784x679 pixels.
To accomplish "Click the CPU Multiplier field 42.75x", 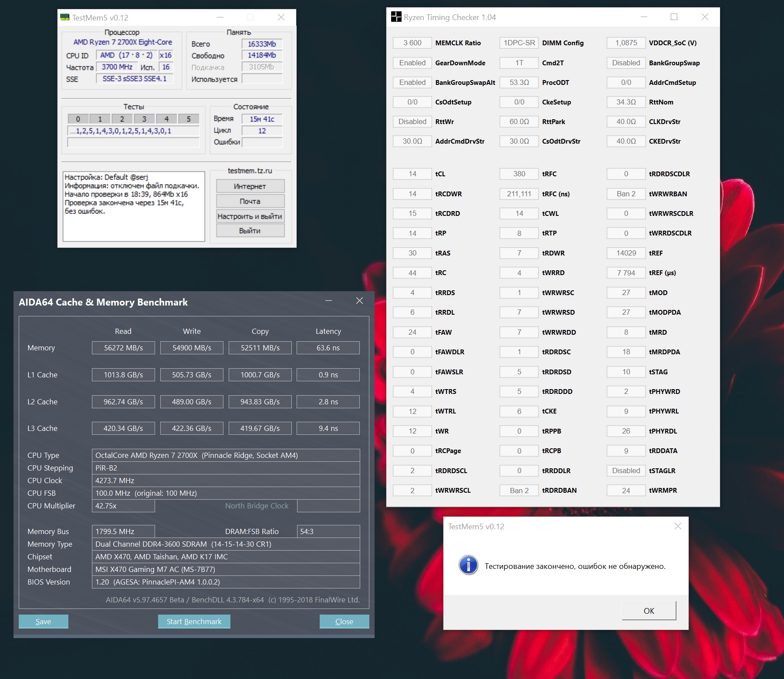I will (123, 506).
